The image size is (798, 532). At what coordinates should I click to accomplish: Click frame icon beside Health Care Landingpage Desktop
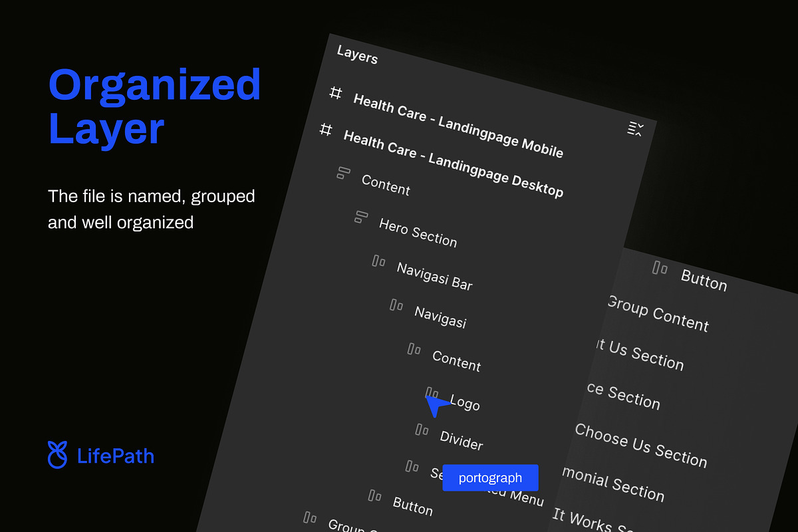(x=326, y=130)
